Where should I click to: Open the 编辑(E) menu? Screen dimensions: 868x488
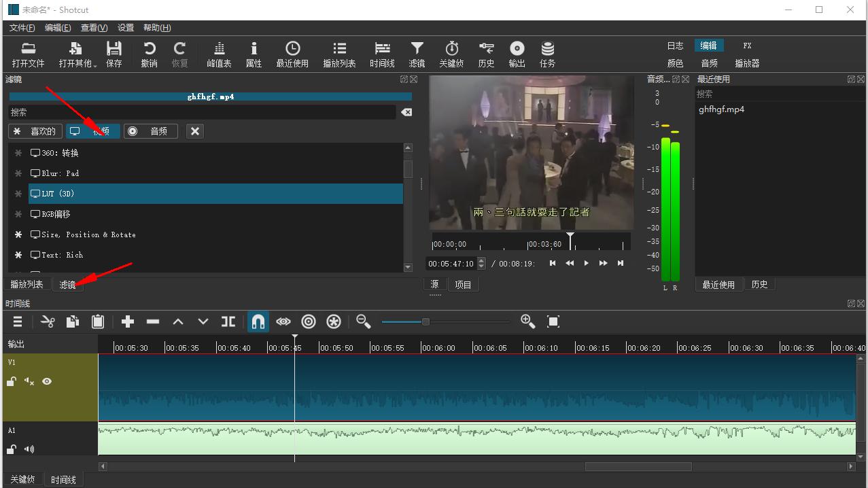[x=58, y=28]
